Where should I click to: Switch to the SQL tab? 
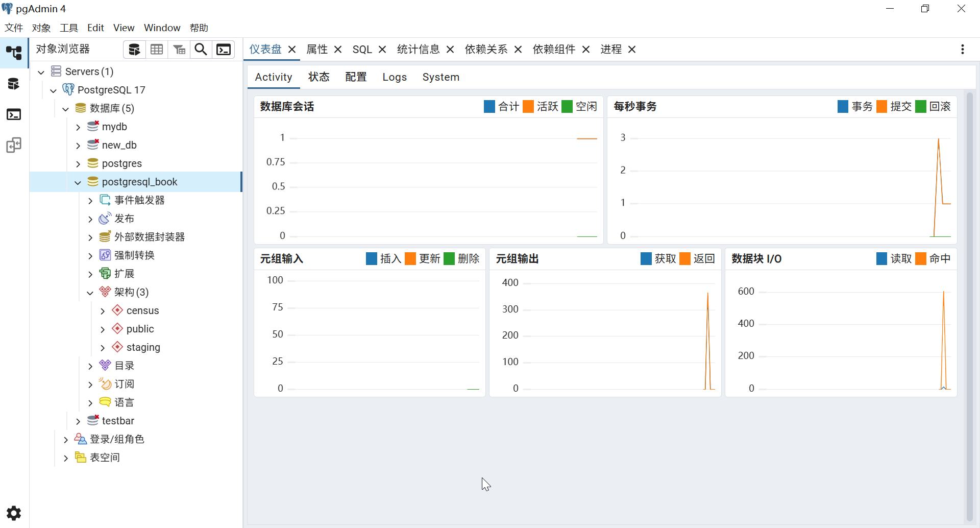pyautogui.click(x=362, y=50)
